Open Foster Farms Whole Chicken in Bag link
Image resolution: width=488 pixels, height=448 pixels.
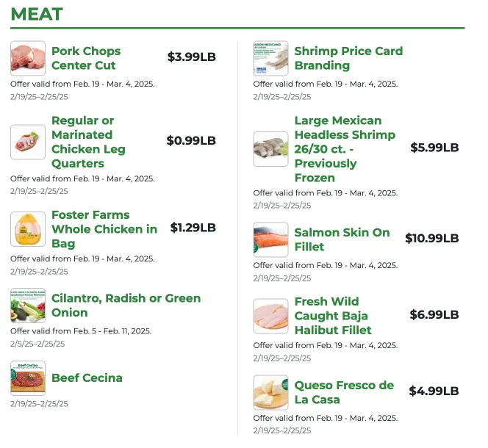[104, 229]
